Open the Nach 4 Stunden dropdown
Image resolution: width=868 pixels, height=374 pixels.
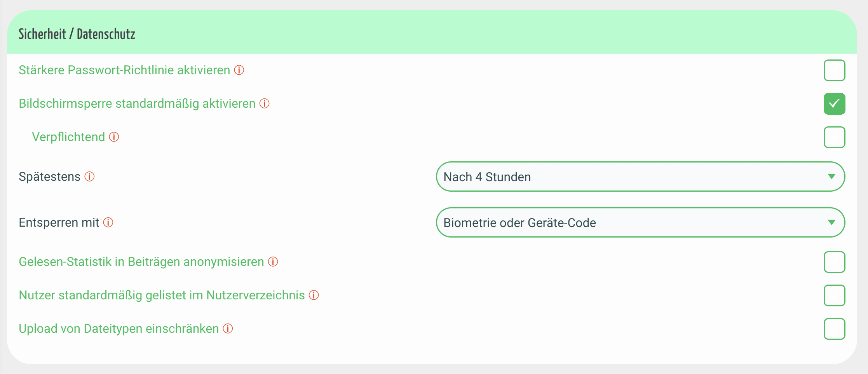(640, 177)
